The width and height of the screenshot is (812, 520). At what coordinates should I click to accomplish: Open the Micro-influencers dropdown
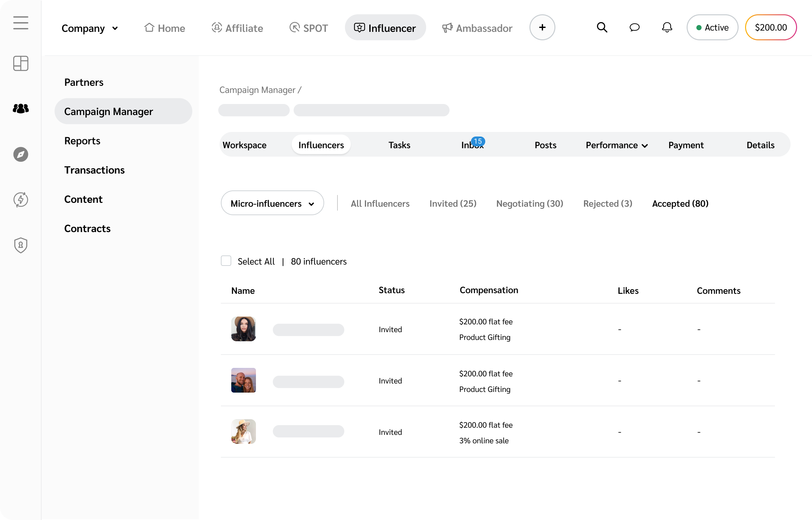(272, 203)
